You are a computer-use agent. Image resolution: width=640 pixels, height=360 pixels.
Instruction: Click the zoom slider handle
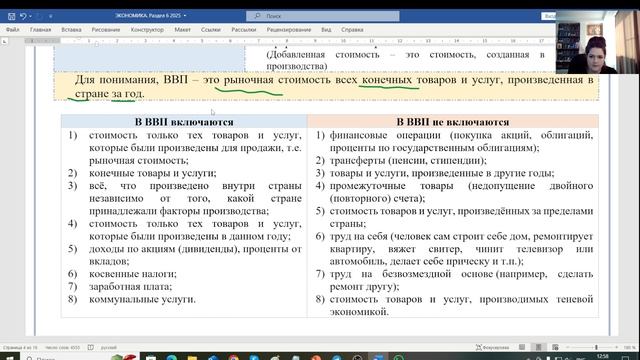[x=596, y=347]
